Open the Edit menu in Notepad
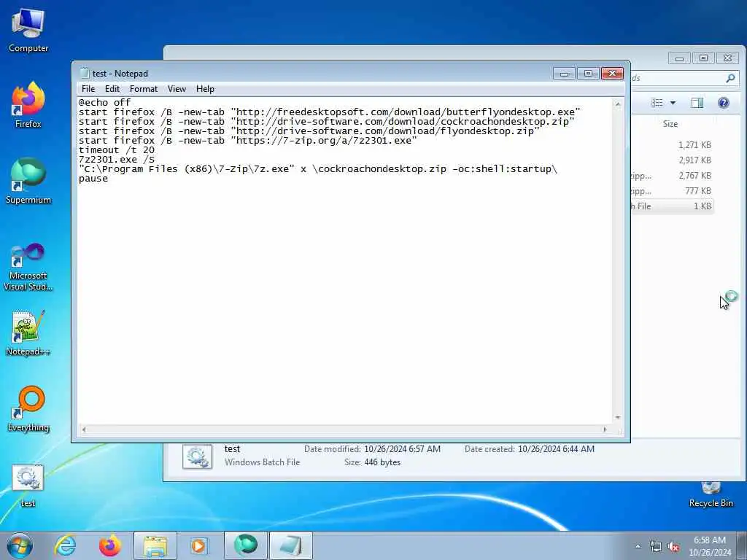Viewport: 747px width, 560px height. pos(112,89)
